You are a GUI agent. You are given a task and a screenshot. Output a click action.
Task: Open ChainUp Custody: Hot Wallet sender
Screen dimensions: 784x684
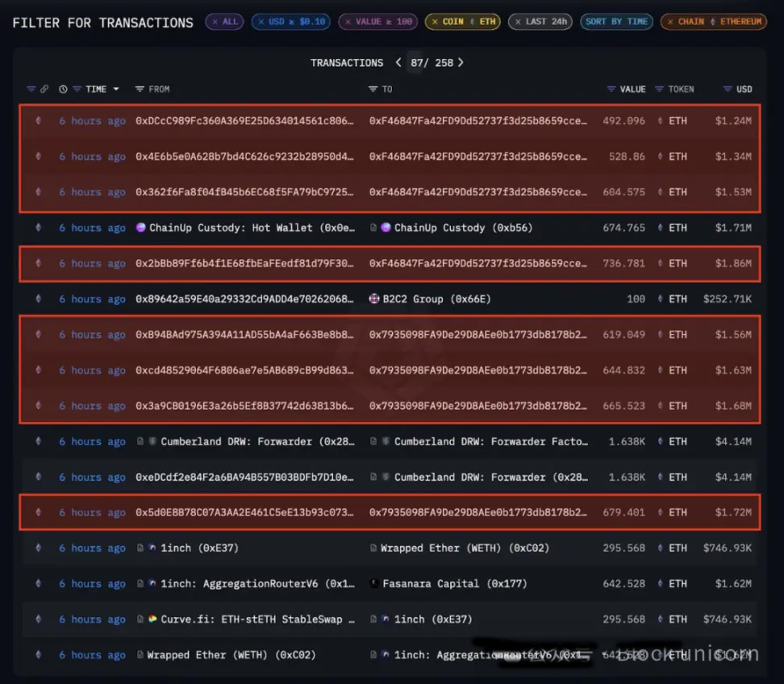(x=252, y=228)
